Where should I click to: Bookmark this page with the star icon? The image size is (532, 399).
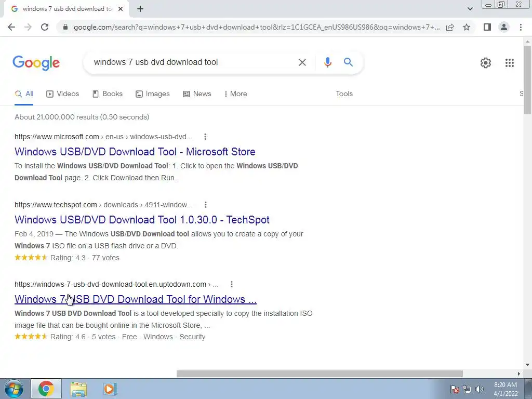pos(467,27)
